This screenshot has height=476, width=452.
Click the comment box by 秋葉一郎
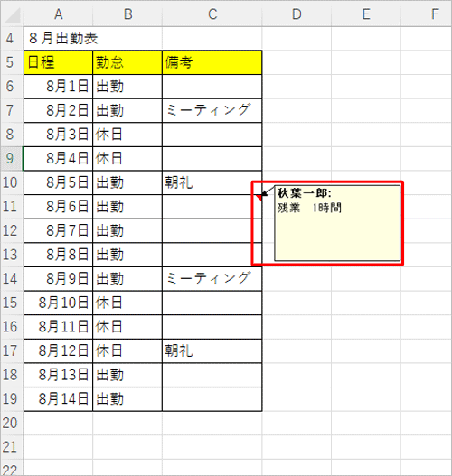pos(337,223)
